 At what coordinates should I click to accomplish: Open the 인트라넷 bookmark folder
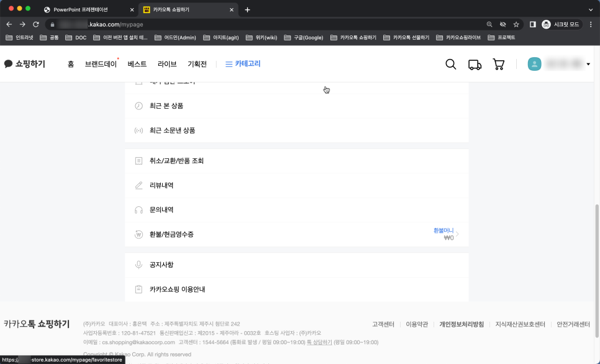pos(19,37)
